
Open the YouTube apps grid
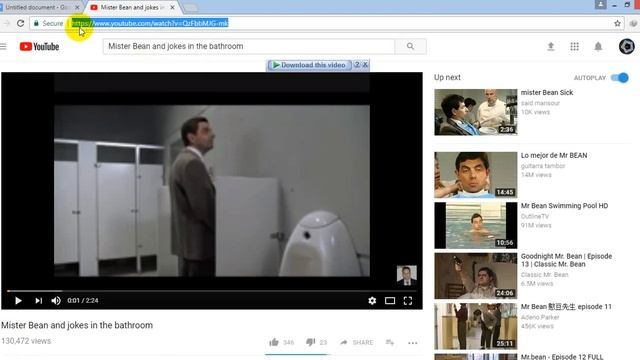coord(574,47)
